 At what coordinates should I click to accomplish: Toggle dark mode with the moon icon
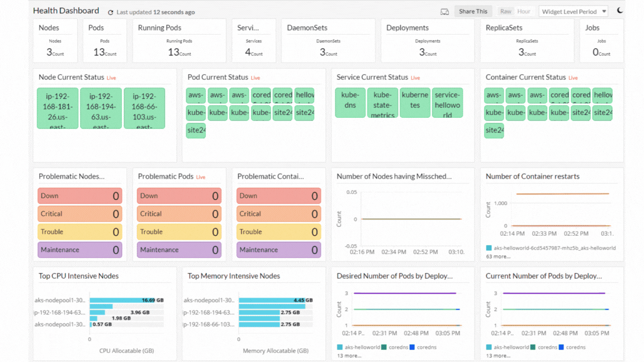[x=620, y=11]
